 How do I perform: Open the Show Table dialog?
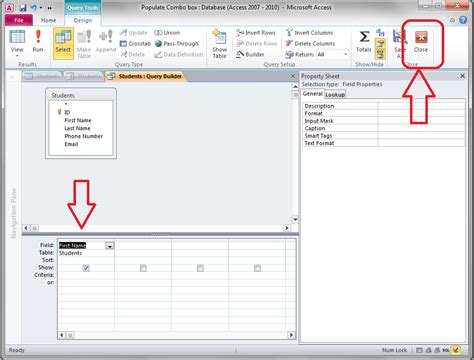[219, 44]
